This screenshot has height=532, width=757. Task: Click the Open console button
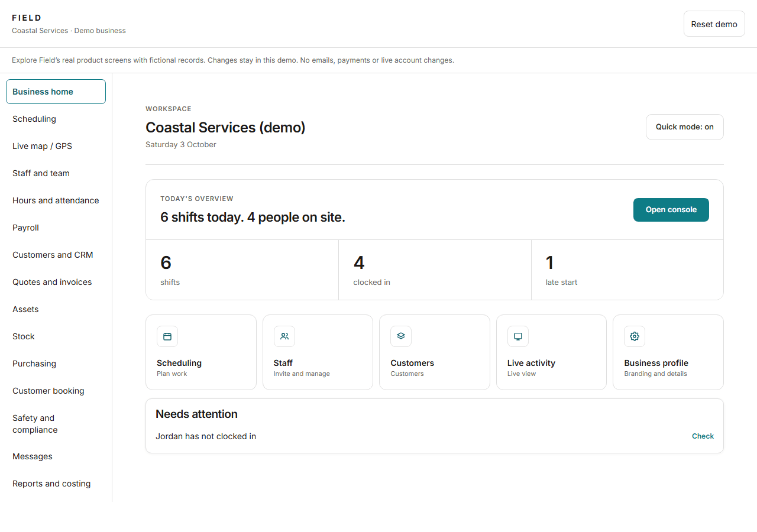coord(671,210)
